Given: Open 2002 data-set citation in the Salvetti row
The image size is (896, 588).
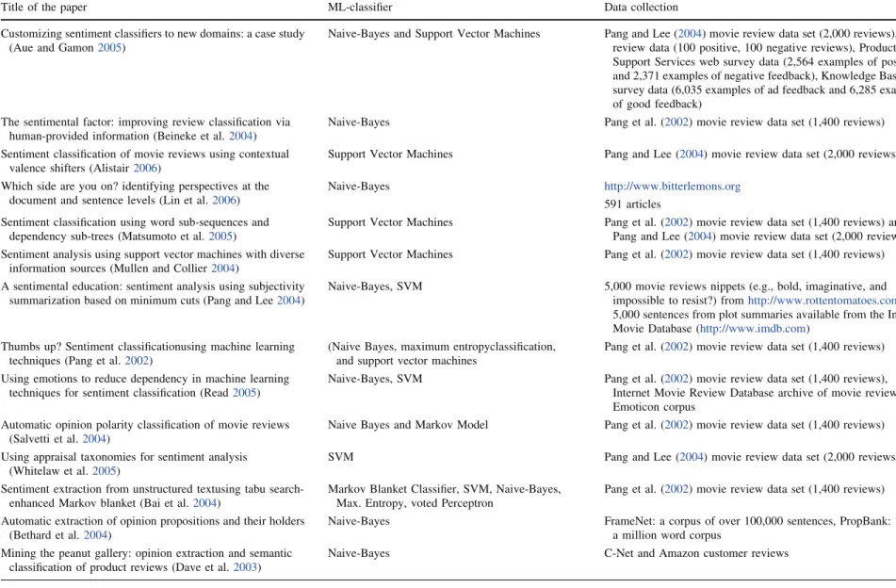Looking at the screenshot, I should 676,425.
